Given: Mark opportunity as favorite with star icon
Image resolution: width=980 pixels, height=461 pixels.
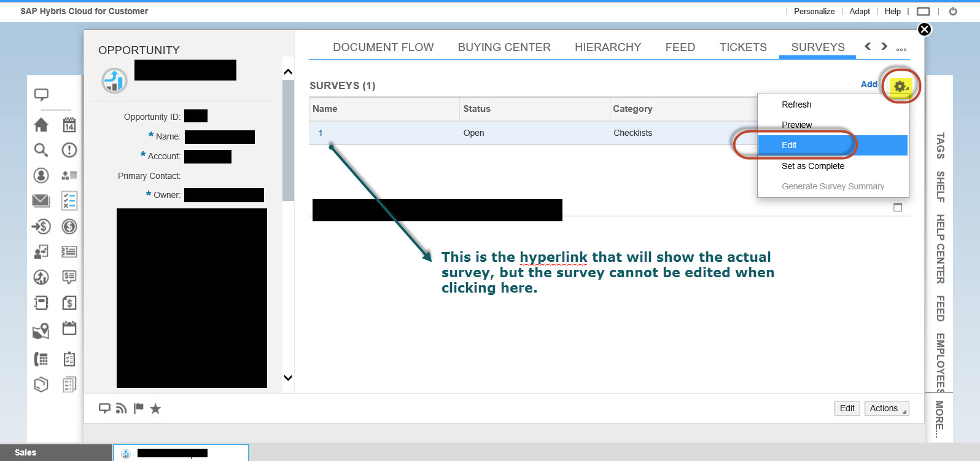Looking at the screenshot, I should click(155, 409).
